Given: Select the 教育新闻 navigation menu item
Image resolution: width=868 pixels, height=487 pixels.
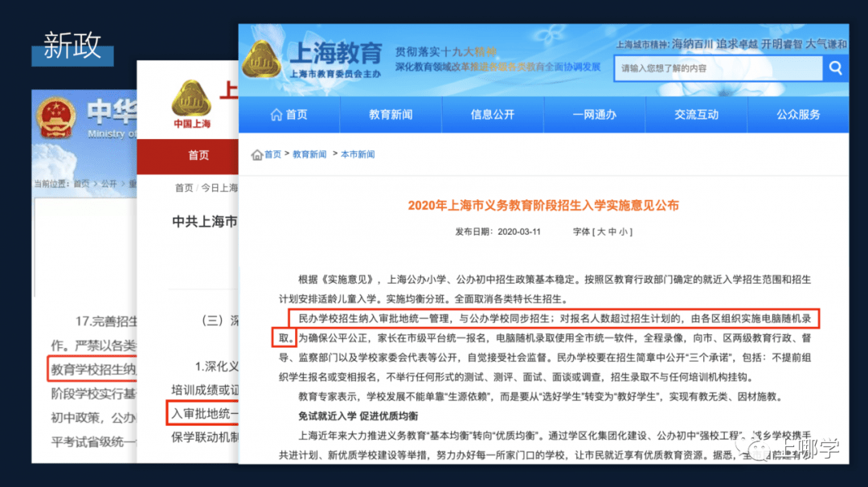Looking at the screenshot, I should point(391,114).
